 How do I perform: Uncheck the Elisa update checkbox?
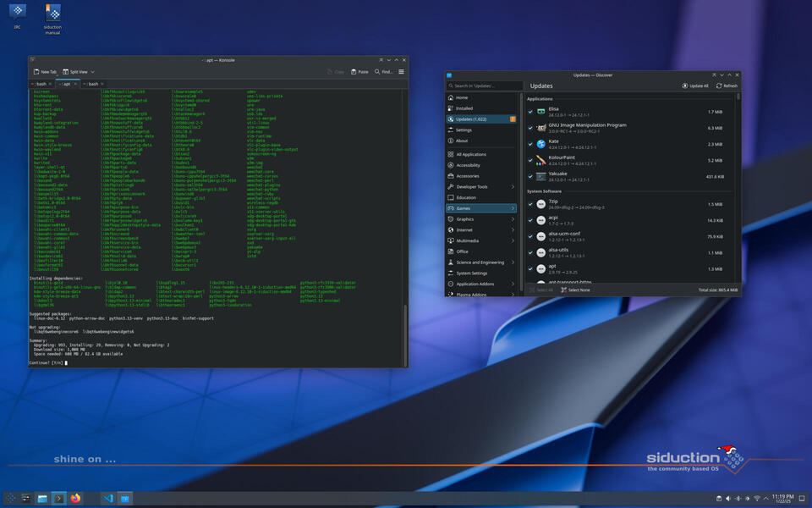click(530, 112)
